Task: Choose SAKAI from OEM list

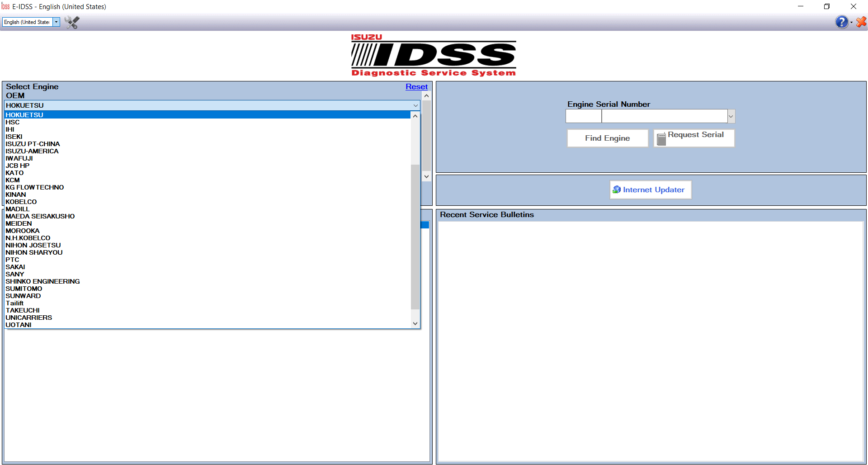Action: [x=208, y=267]
